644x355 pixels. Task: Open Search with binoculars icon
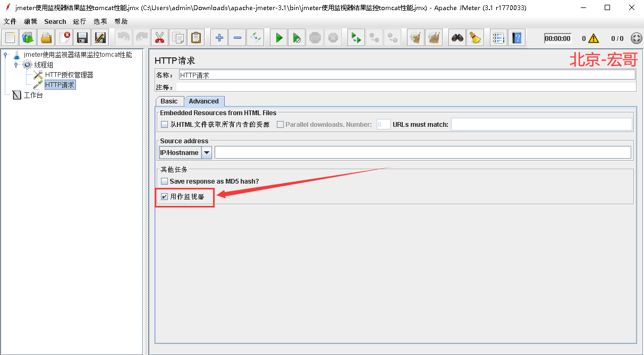coord(457,38)
